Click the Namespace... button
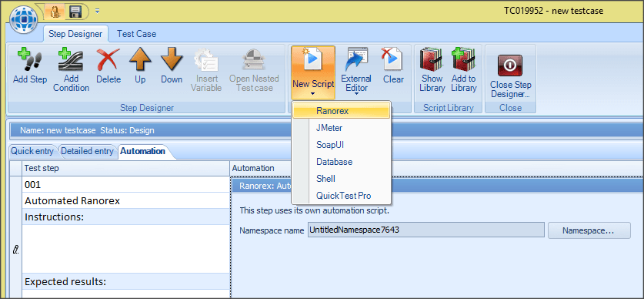Viewport: 644px width, 299px height. point(589,230)
